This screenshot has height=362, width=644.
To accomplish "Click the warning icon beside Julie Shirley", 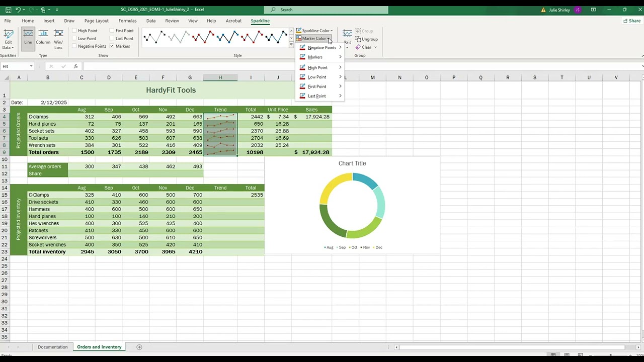I will pos(543,10).
